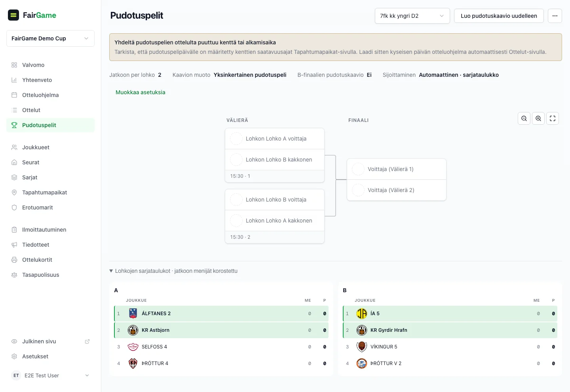Screen dimensions: 570x392
Task: Click the Joukkueet people icon
Action: (14, 147)
